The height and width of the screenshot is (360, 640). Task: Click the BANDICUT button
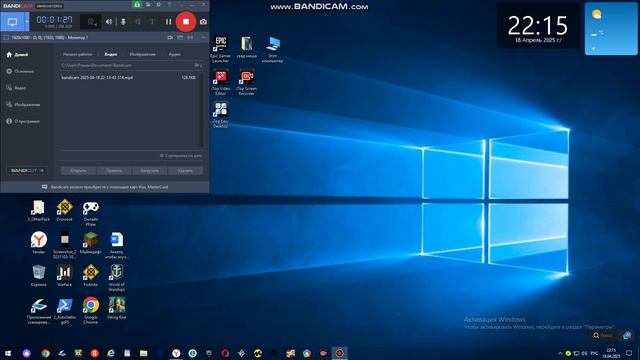coord(27,171)
